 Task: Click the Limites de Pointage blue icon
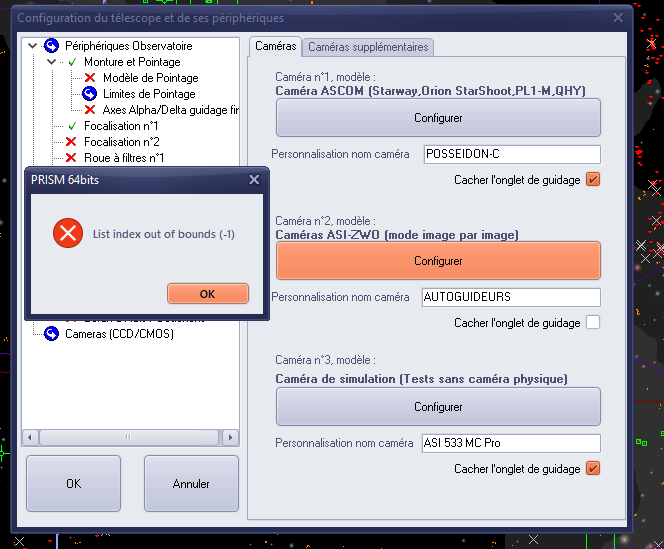coord(89,94)
